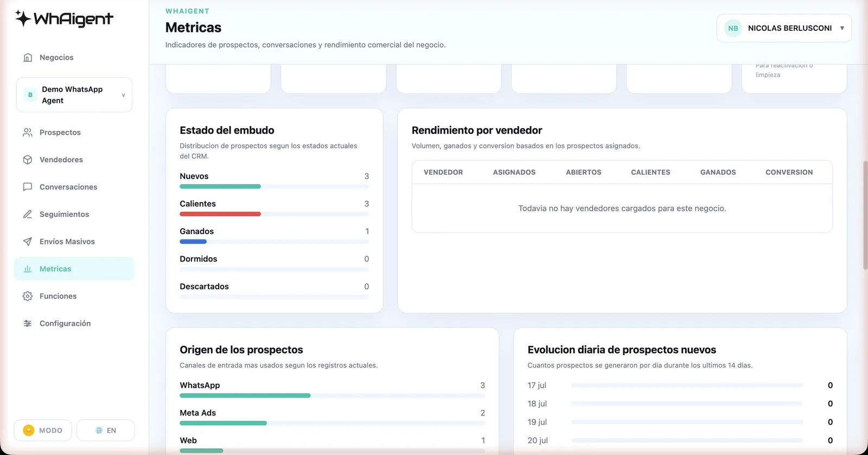Screen dimensions: 868x455
Task: Open Vendedores in the sidebar
Action: 74,160
